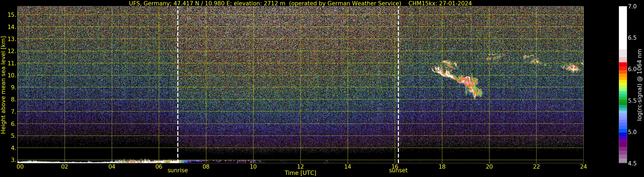
Task: Click the time tick label '18'
Action: coord(442,167)
